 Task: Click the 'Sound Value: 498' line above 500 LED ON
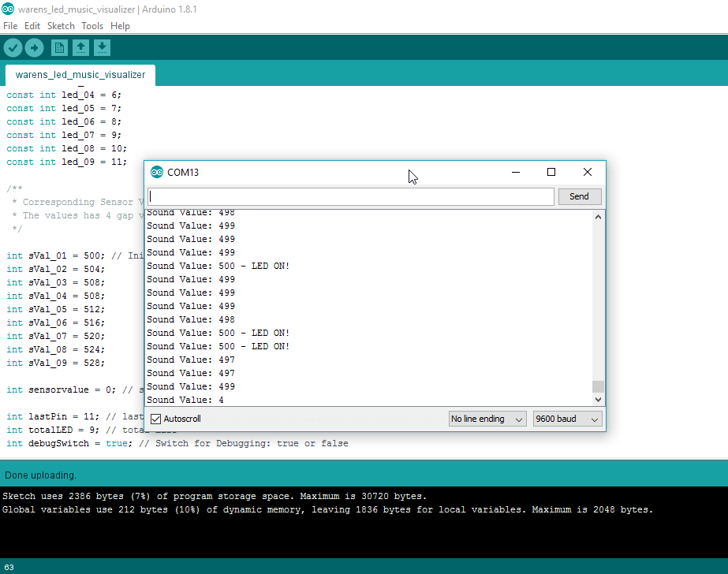click(191, 319)
